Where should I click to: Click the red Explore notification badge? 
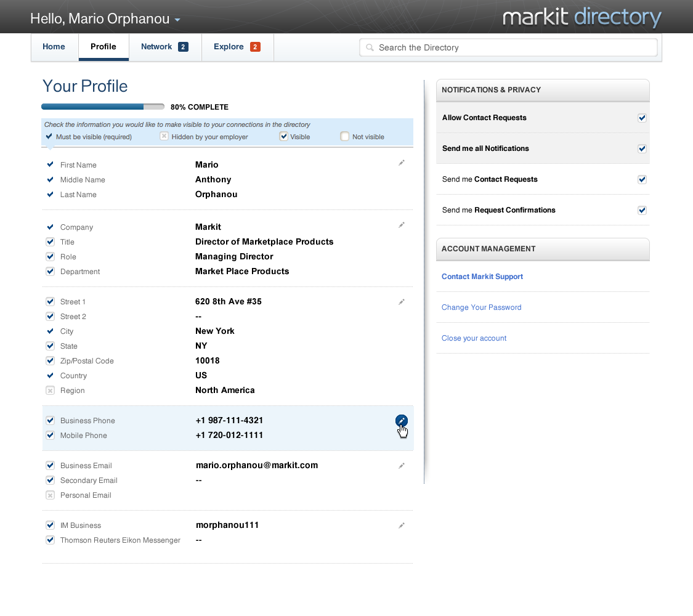(x=255, y=47)
